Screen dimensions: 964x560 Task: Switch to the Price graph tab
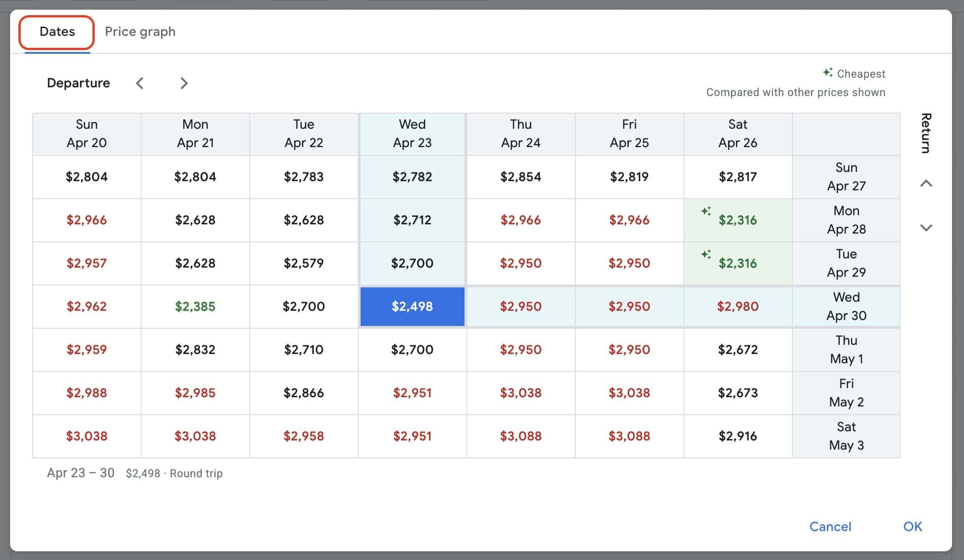click(x=140, y=31)
